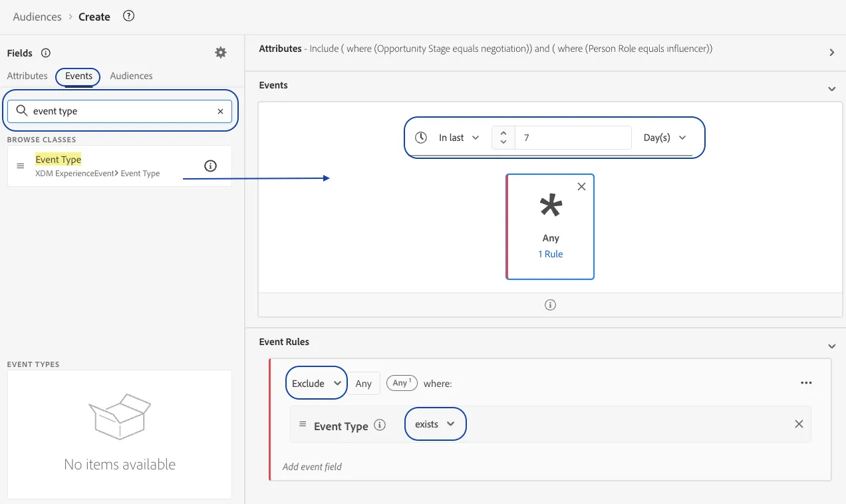Switch to the Audiences tab
Image resolution: width=846 pixels, height=504 pixels.
131,76
